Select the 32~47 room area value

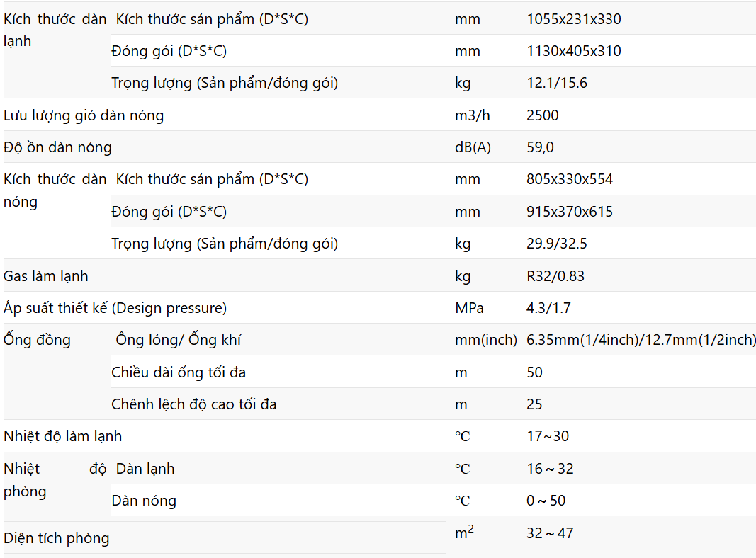[550, 533]
